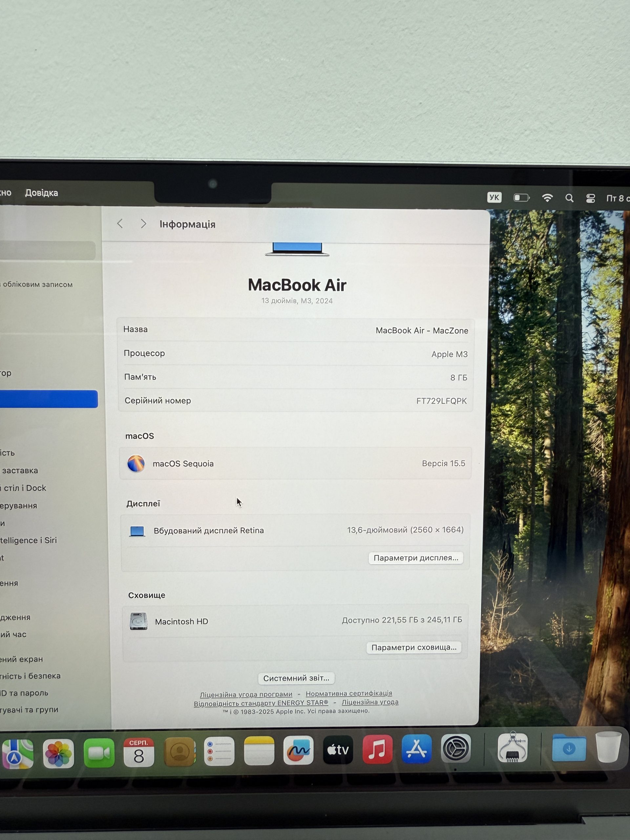The width and height of the screenshot is (630, 840).
Task: Open the ений екран sidebar item
Action: point(22,659)
